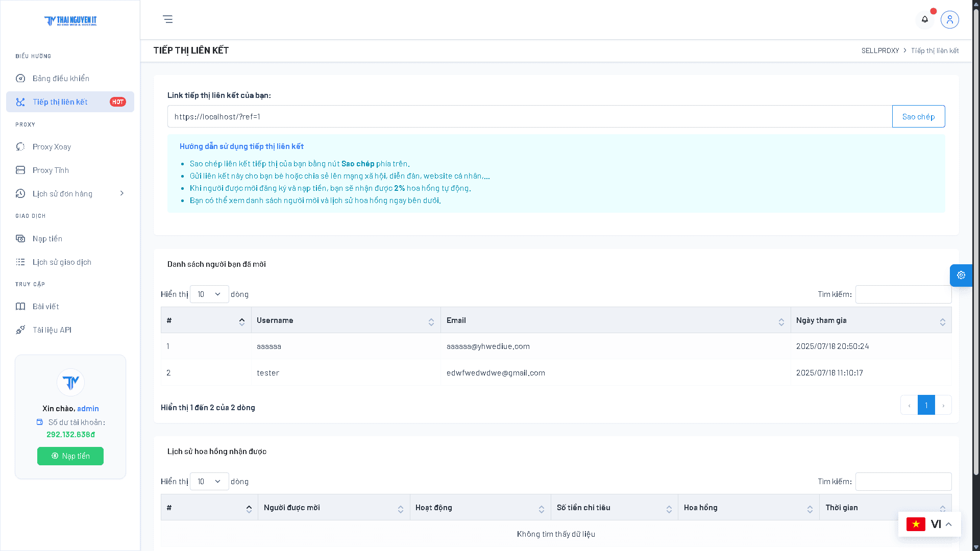Click Hiển thị 1 đến 2 của 2 dòng
This screenshot has height=551, width=980.
(208, 408)
